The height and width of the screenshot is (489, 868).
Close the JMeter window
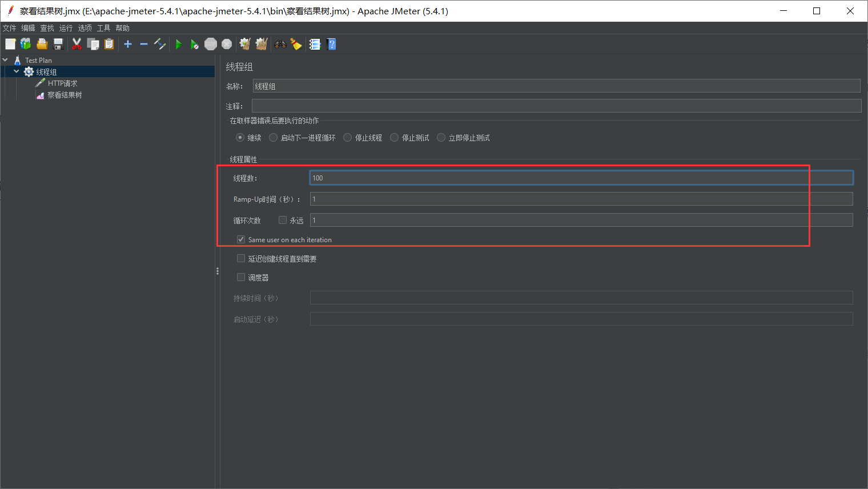[850, 11]
